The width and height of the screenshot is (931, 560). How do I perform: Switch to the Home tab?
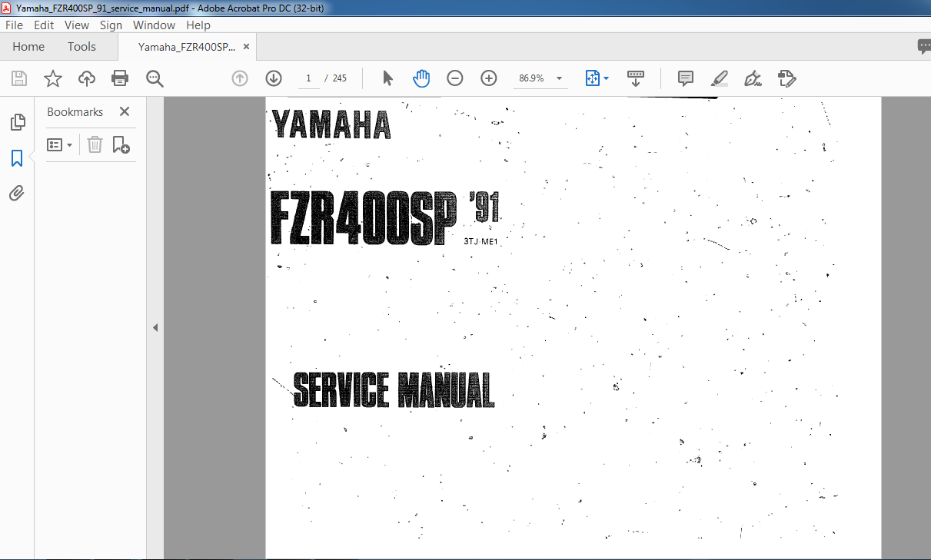(28, 47)
